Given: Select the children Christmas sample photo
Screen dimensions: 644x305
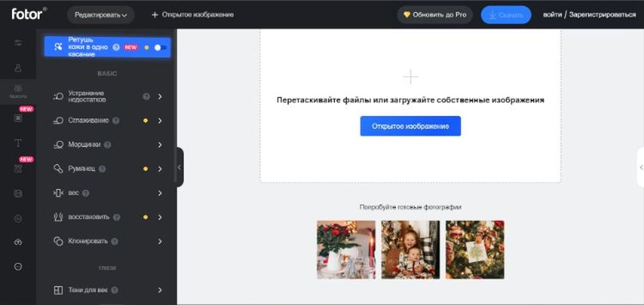Looking at the screenshot, I should (x=410, y=250).
